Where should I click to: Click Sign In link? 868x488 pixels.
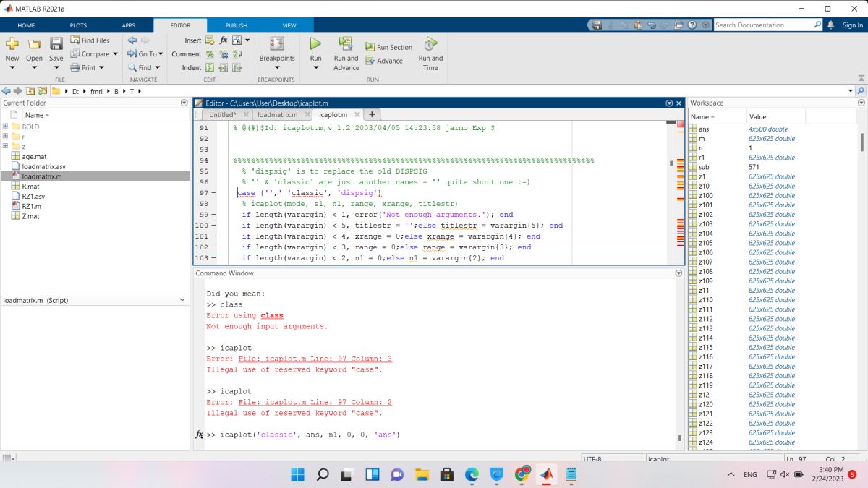click(x=853, y=25)
